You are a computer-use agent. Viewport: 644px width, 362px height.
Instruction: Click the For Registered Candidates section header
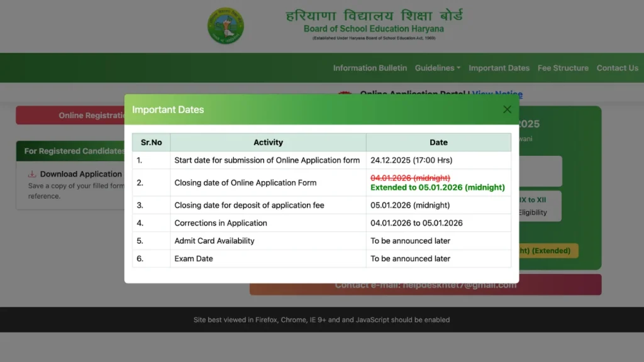click(70, 151)
